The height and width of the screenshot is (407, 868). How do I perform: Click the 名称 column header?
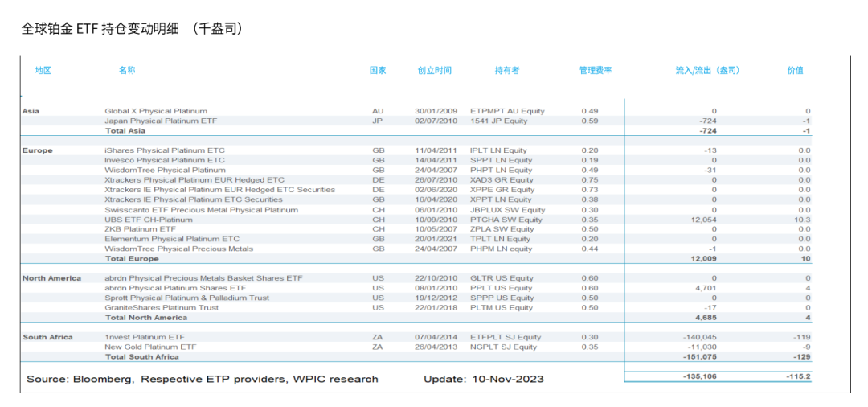127,70
